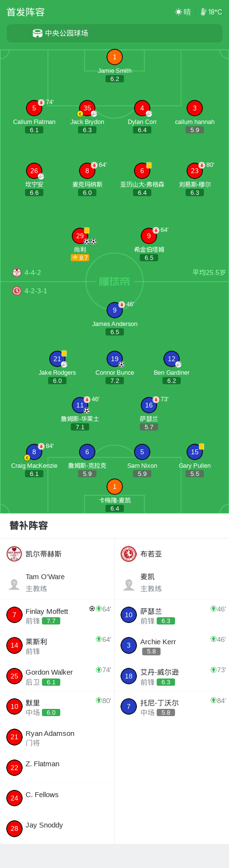Tap captain Jack Brydon number 35 badge
Viewport: 229px width, 868px height.
click(87, 108)
